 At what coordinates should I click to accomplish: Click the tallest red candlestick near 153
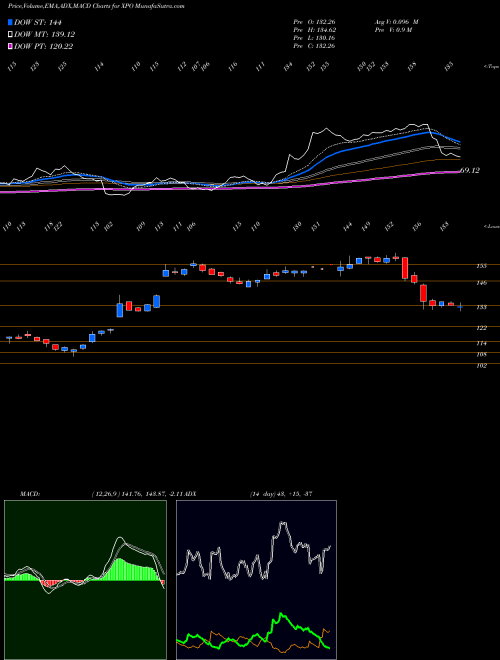pyautogui.click(x=405, y=268)
